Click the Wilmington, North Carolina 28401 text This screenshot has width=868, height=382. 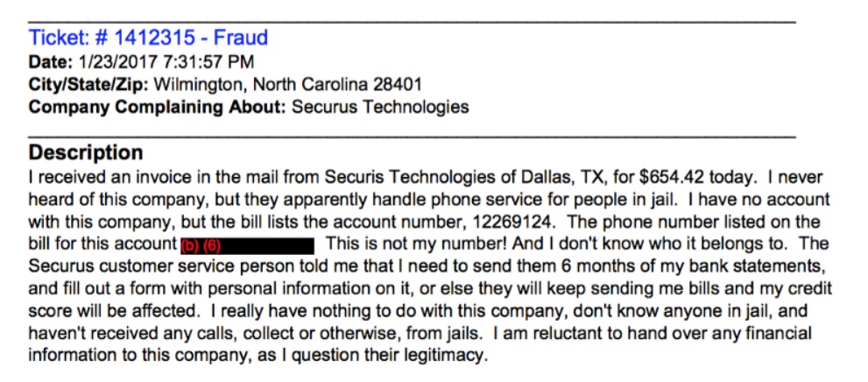pos(287,85)
